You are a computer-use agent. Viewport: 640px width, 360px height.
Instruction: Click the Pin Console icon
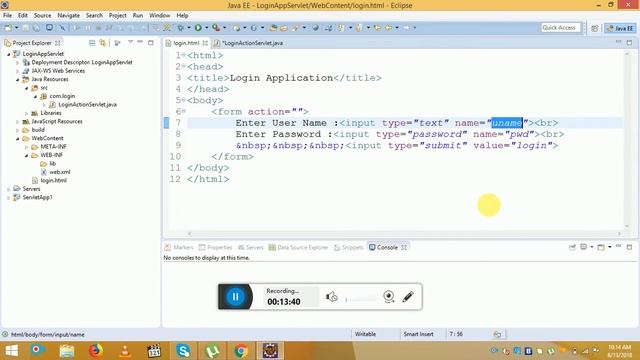pos(572,247)
